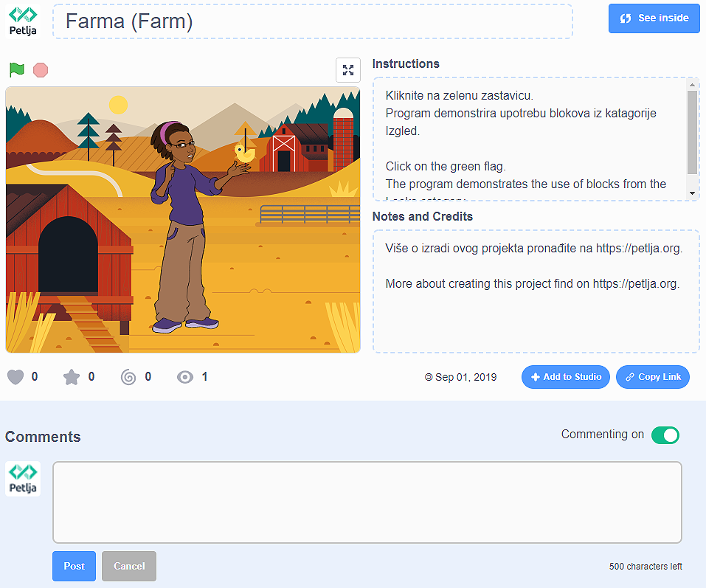Image resolution: width=706 pixels, height=588 pixels.
Task: Cancel the comment draft
Action: 129,566
